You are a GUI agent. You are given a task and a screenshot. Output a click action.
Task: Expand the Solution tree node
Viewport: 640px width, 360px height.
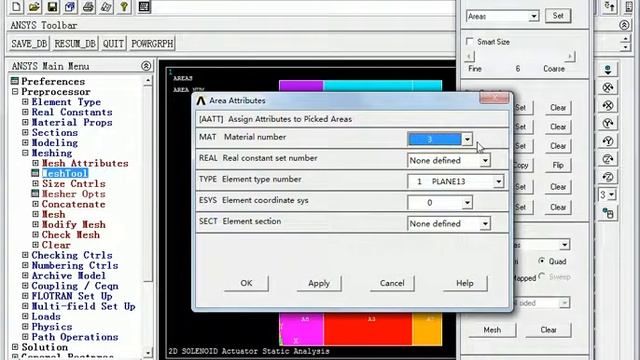pyautogui.click(x=15, y=347)
